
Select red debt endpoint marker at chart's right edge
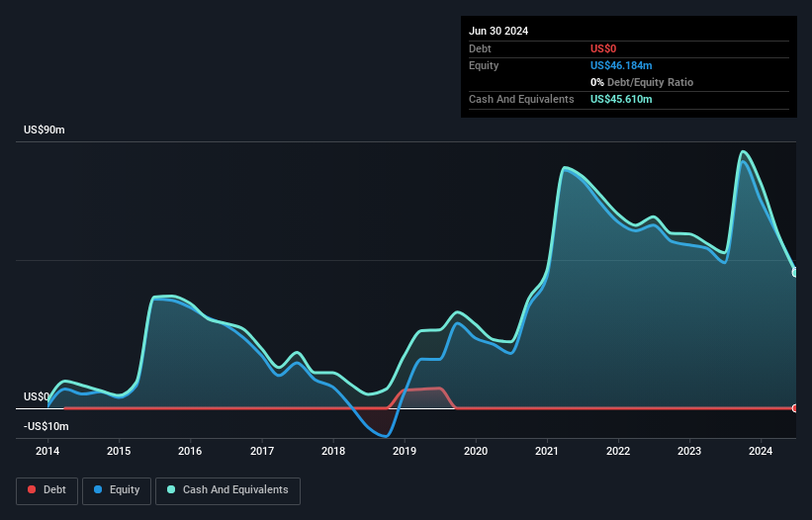pos(795,408)
